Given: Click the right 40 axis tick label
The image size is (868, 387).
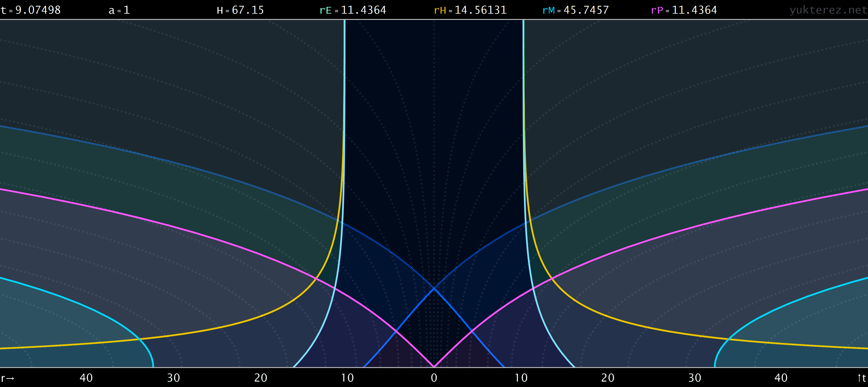Looking at the screenshot, I should (781, 378).
